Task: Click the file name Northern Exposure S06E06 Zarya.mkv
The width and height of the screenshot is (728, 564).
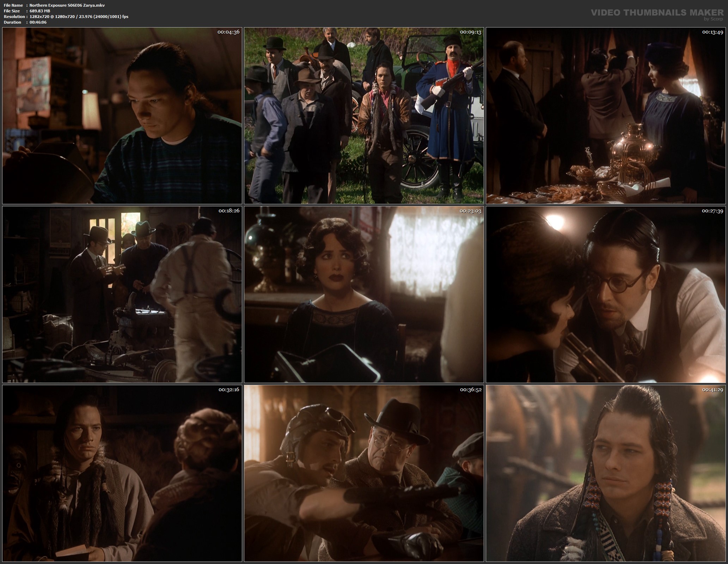Action: click(67, 5)
